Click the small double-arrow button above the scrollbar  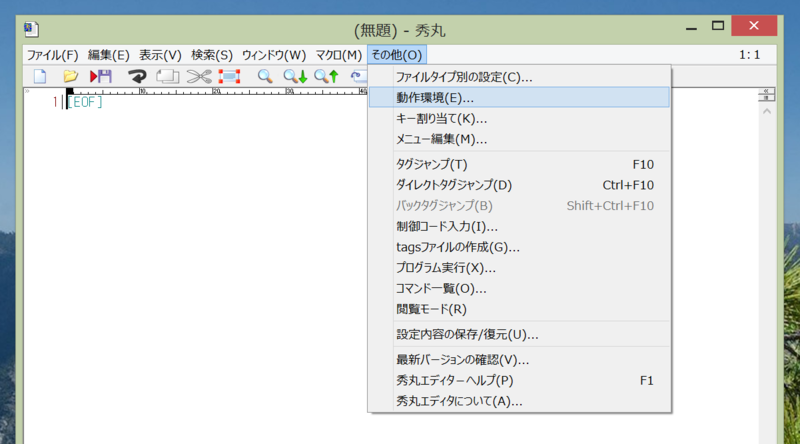coord(766,91)
